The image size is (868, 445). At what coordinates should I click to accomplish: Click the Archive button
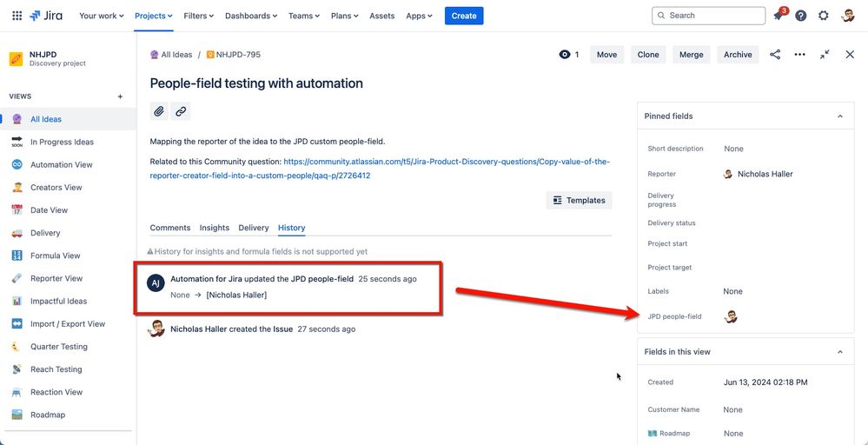(x=738, y=54)
